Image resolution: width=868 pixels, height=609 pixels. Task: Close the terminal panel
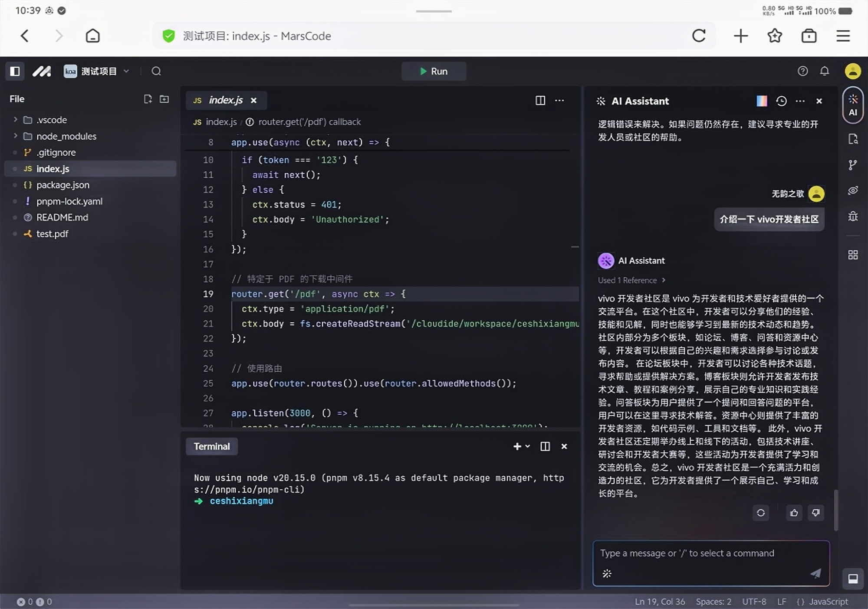coord(564,446)
